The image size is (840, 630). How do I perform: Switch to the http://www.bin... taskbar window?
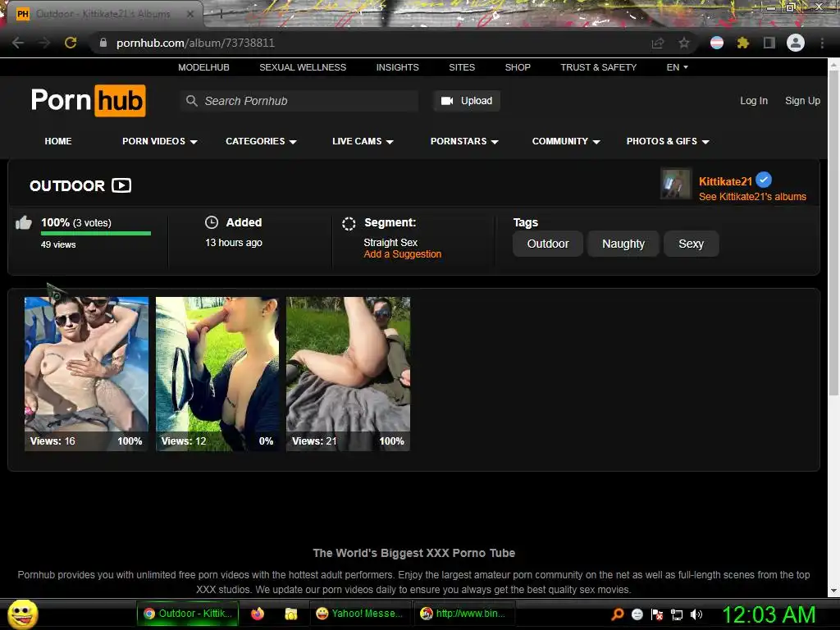click(x=464, y=614)
